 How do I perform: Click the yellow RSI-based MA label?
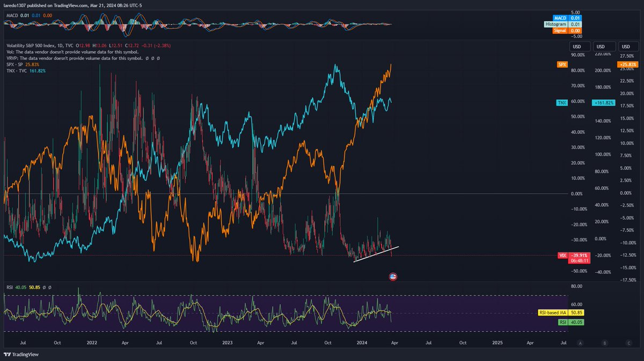point(553,312)
